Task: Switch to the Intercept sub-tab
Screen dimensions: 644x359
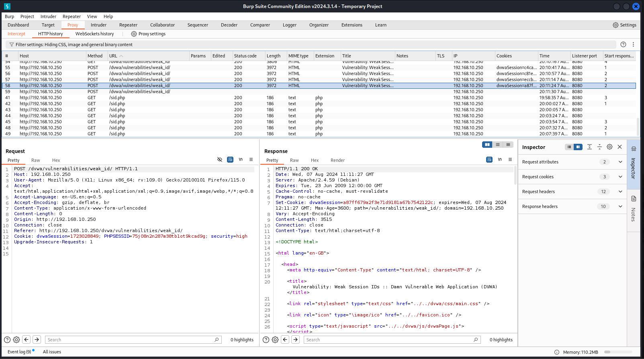Action: 16,34
